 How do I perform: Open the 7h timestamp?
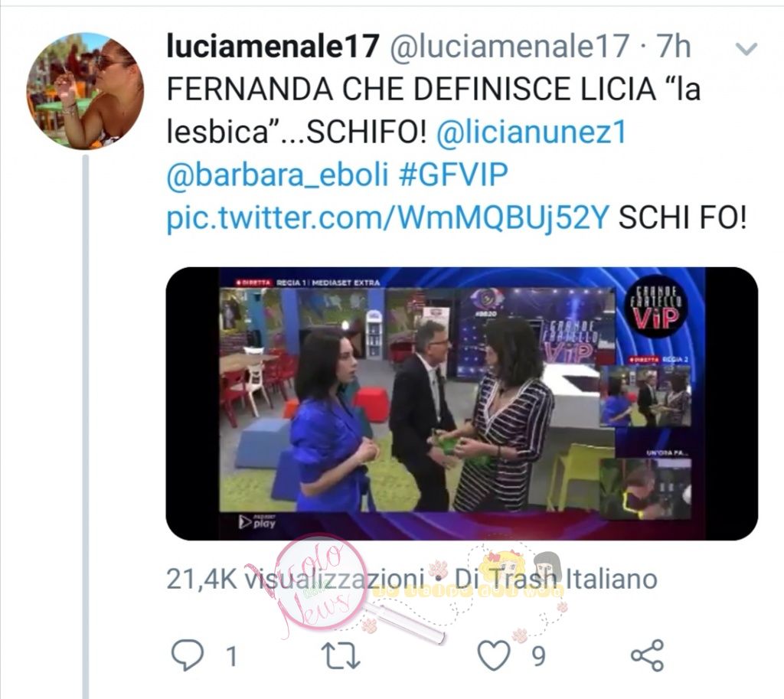pos(674,46)
